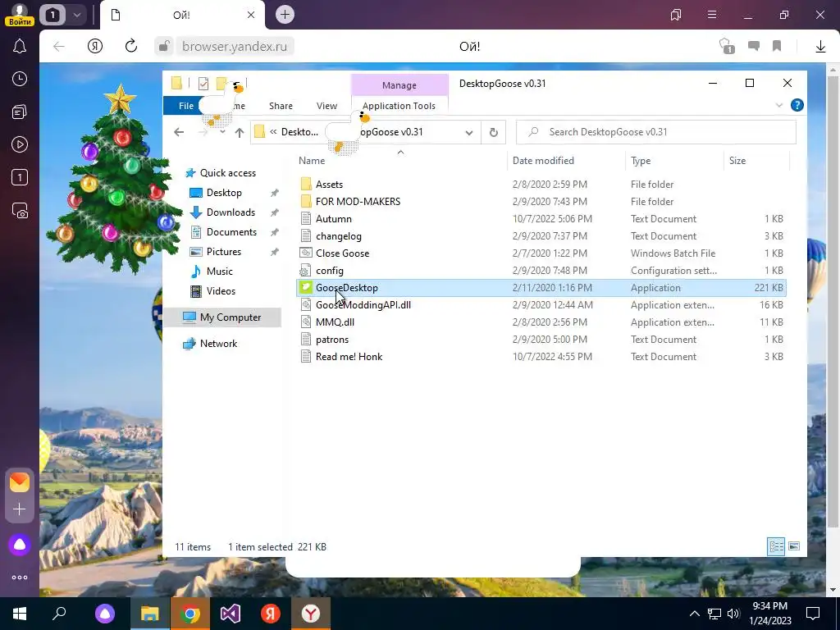Sort files by Name column

(x=312, y=161)
